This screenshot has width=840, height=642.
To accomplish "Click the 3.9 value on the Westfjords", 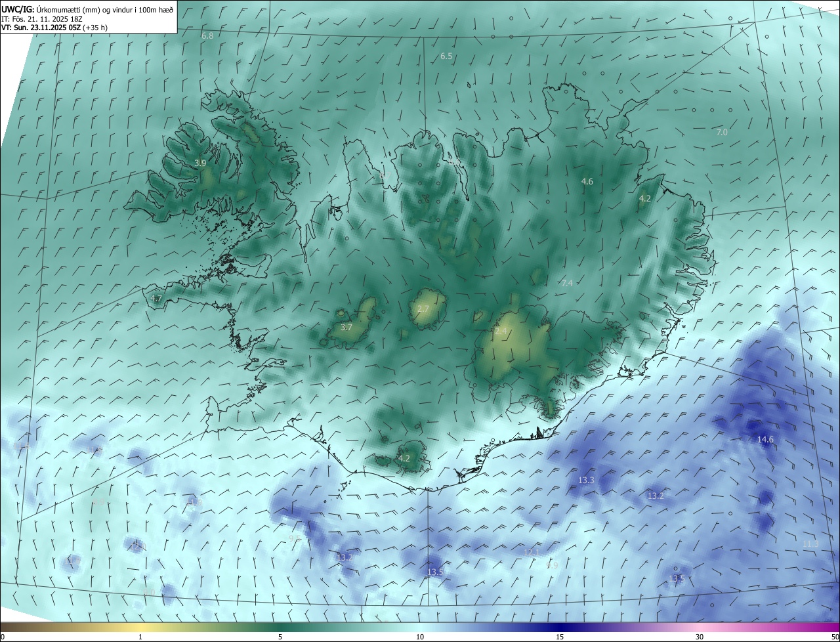I will [x=201, y=163].
